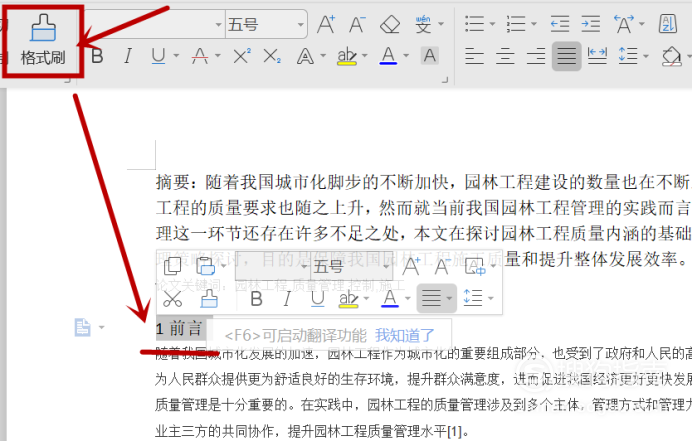Increase font size in mini toolbar
This screenshot has height=441, width=692.
tap(411, 266)
